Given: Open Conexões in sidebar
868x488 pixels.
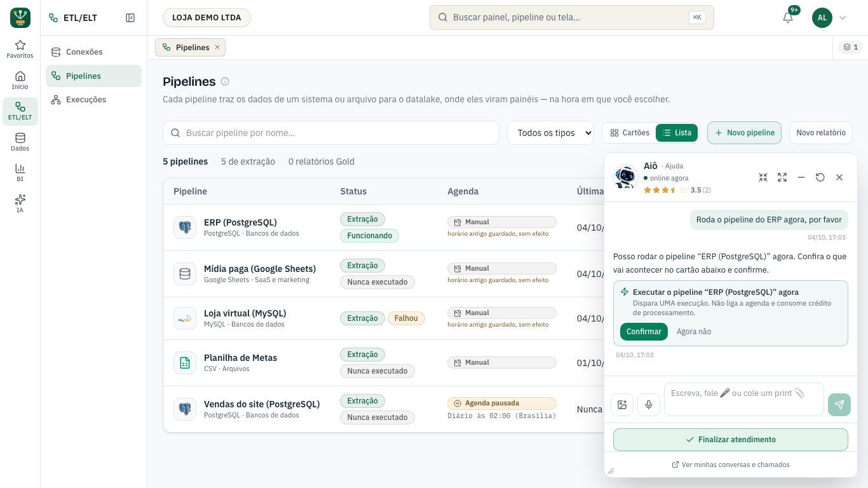Looking at the screenshot, I should 93,52.
